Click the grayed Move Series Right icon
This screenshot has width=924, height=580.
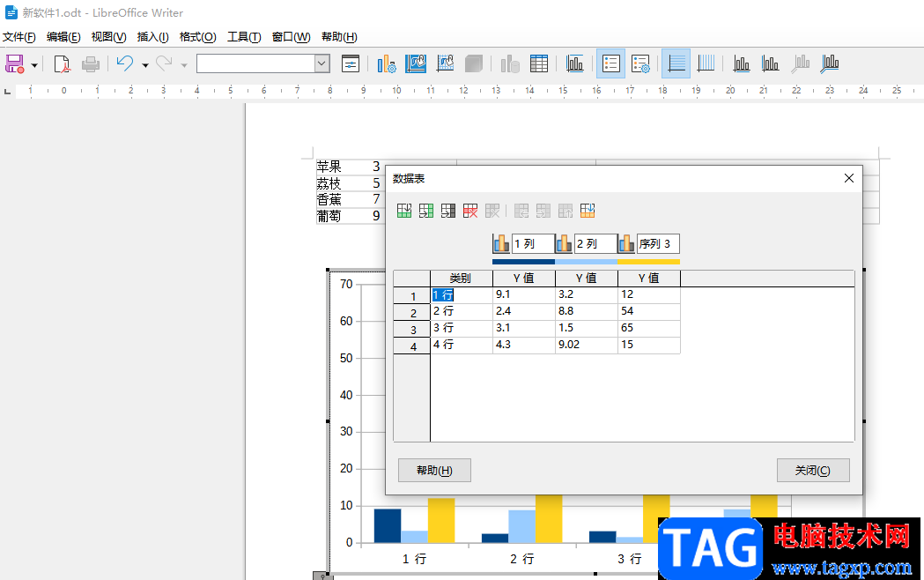point(543,211)
